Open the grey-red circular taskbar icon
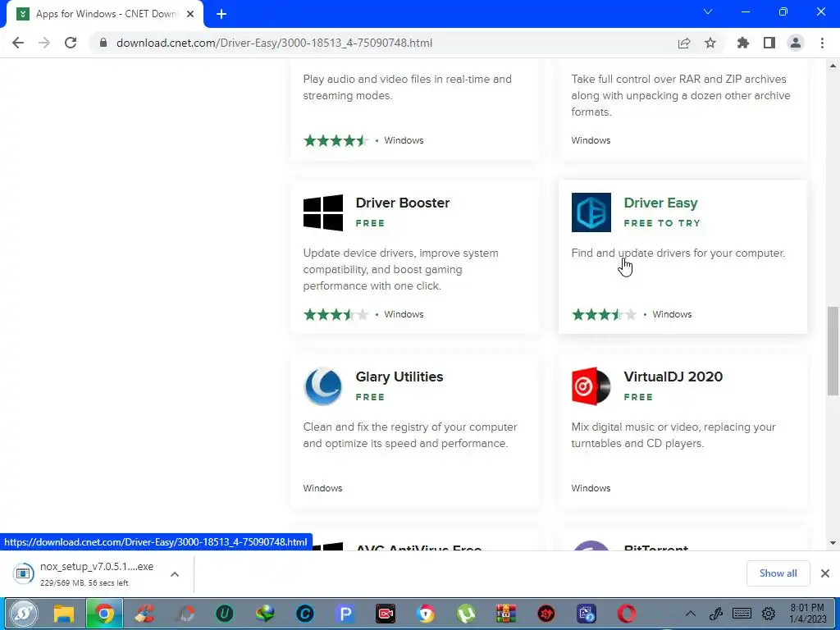Screen dimensions: 840x630 (x=185, y=614)
